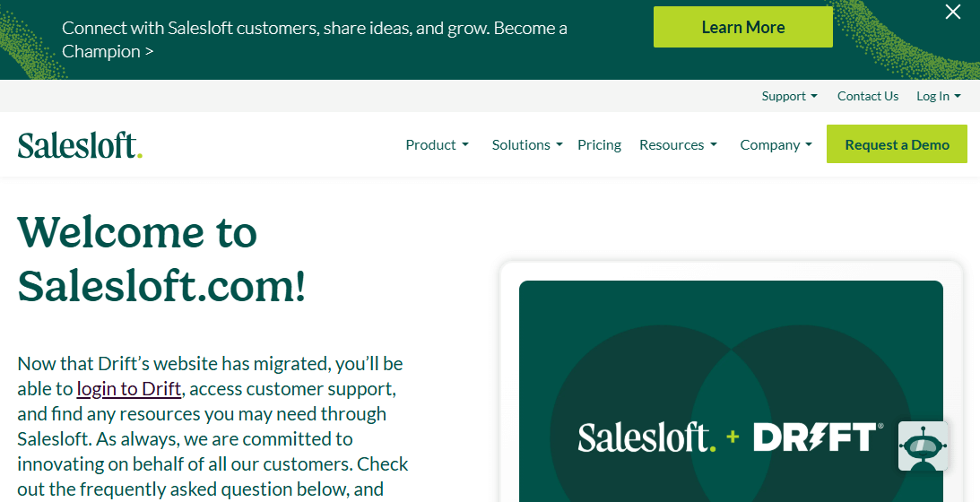Click the caret arrow beside Product
The width and height of the screenshot is (980, 502).
pyautogui.click(x=465, y=145)
